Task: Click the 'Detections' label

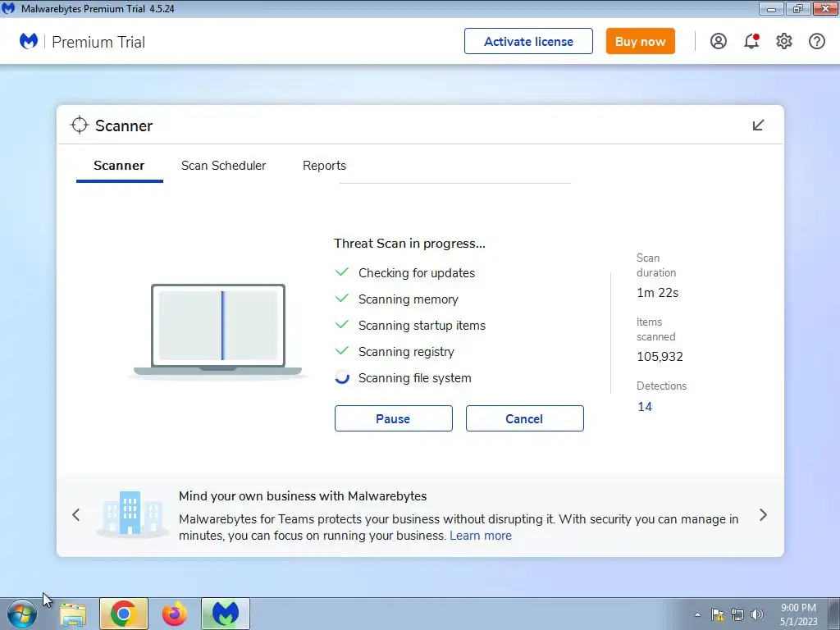Action: coord(661,386)
